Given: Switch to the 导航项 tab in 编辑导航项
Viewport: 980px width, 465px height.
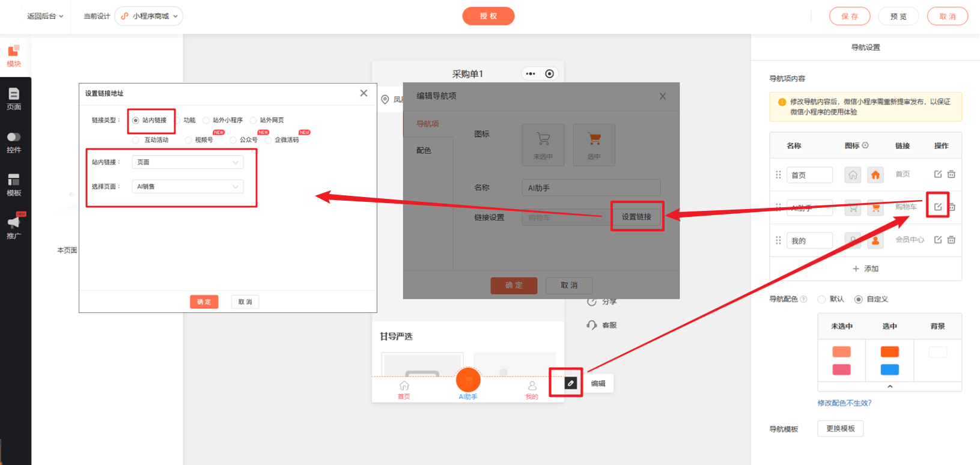Looking at the screenshot, I should (428, 124).
